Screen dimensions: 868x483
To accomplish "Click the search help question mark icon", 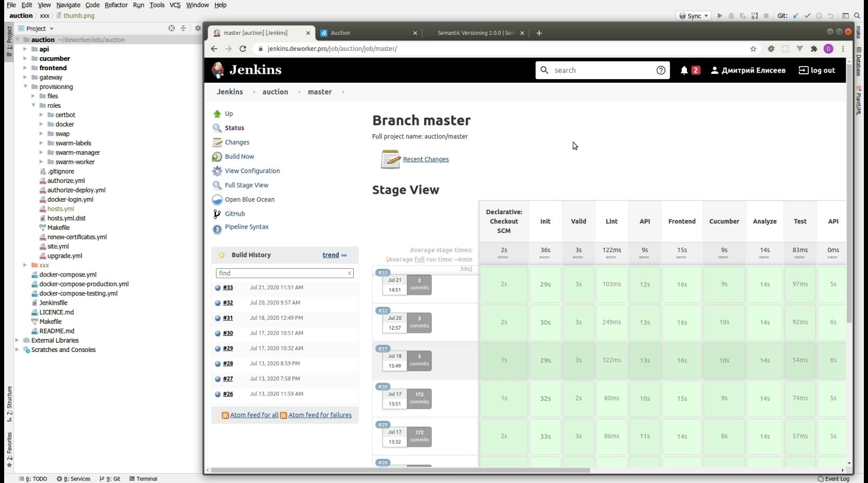I will pyautogui.click(x=661, y=70).
